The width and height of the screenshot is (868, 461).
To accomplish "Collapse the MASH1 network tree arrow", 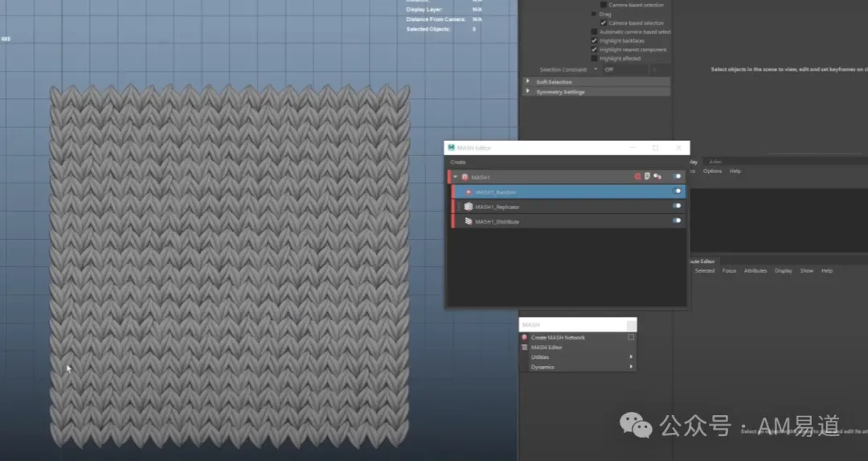I will point(456,177).
